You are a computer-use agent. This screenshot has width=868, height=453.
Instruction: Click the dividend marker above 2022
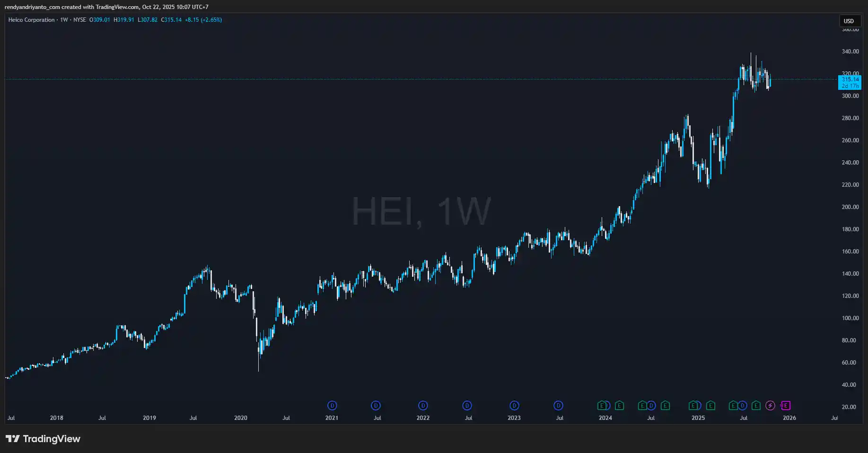click(x=423, y=405)
